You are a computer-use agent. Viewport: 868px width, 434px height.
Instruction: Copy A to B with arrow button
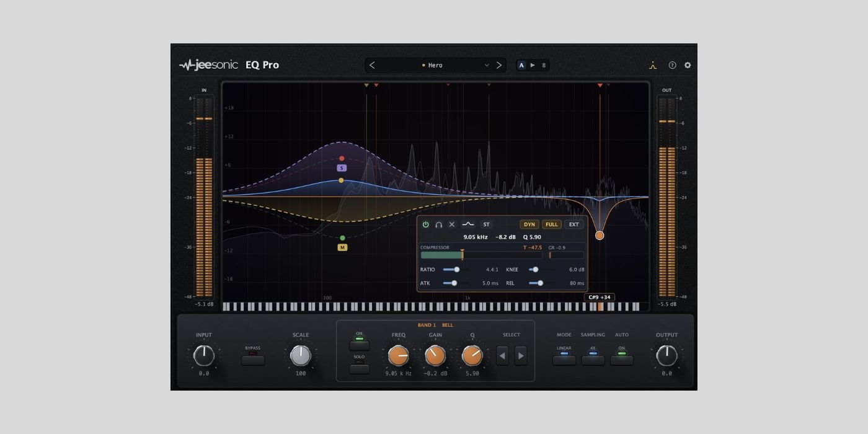tap(533, 65)
